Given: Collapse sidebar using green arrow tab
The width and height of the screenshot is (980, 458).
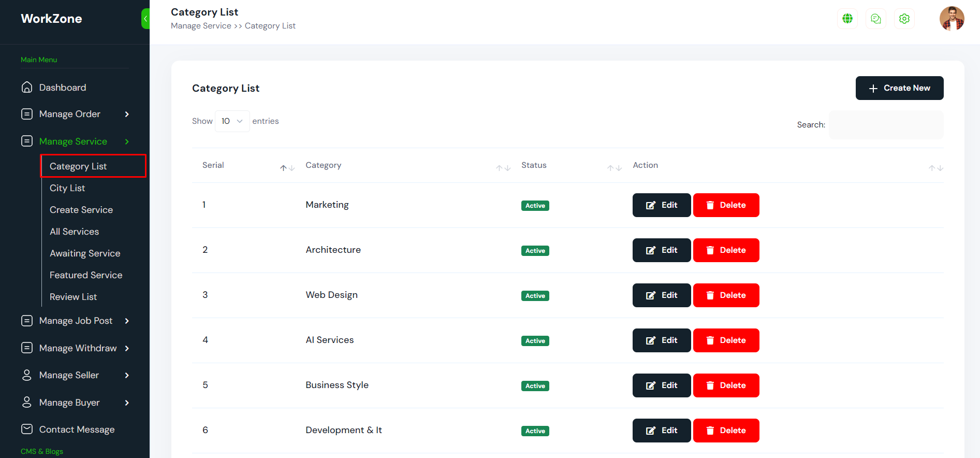Looking at the screenshot, I should 145,19.
